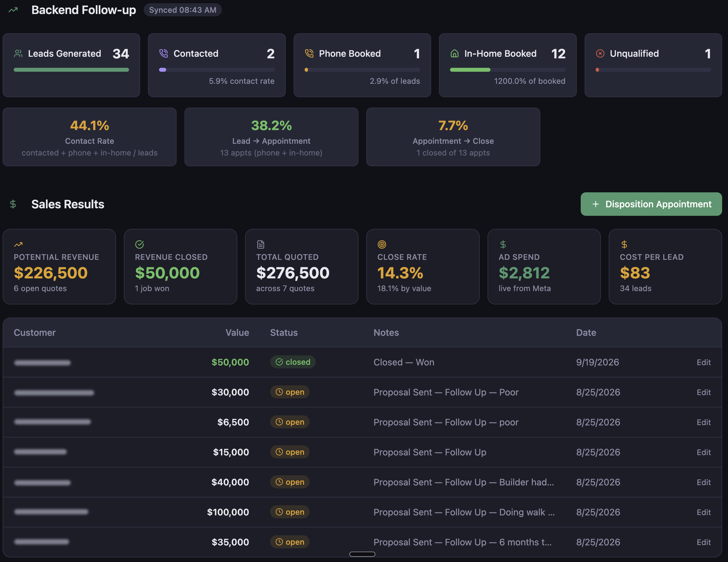The width and height of the screenshot is (728, 562).
Task: Click the blurred customer name in $100,000 row
Action: click(x=51, y=512)
